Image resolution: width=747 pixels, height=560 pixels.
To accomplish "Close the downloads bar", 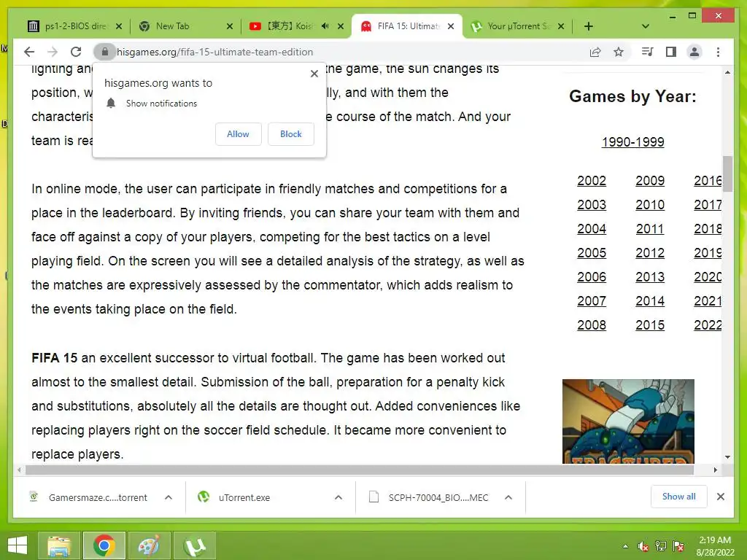I will point(720,497).
